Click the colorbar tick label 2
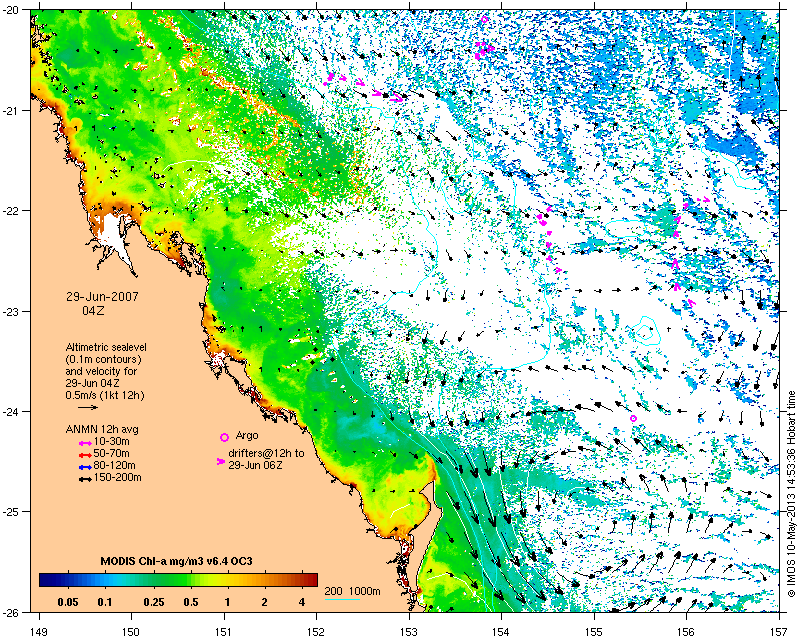800x640 pixels. click(264, 602)
